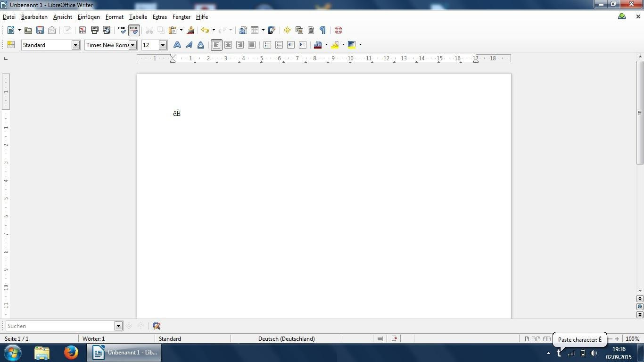Increase paragraph indent

[303, 45]
